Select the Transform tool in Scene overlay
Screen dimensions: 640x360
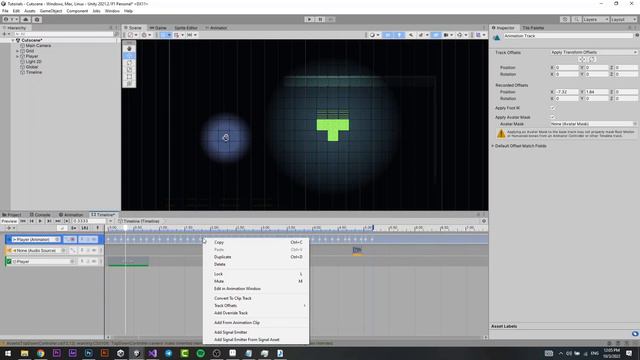(129, 84)
